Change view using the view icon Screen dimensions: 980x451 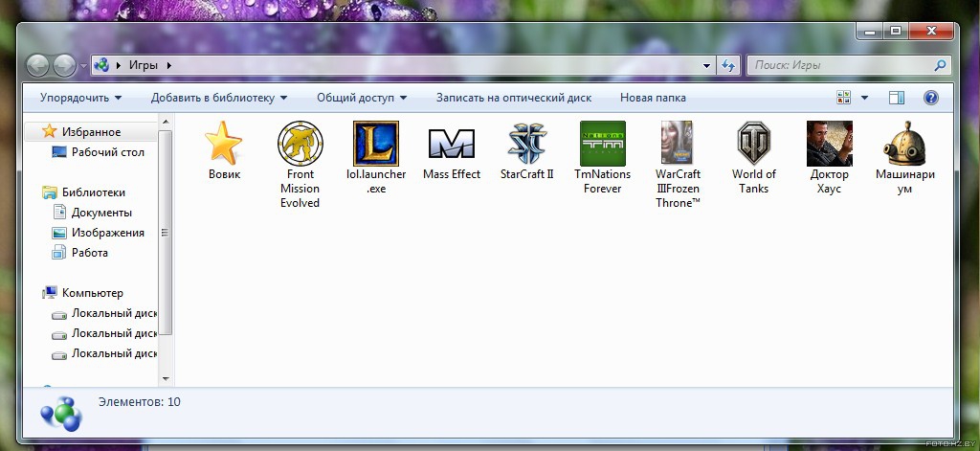tap(844, 98)
